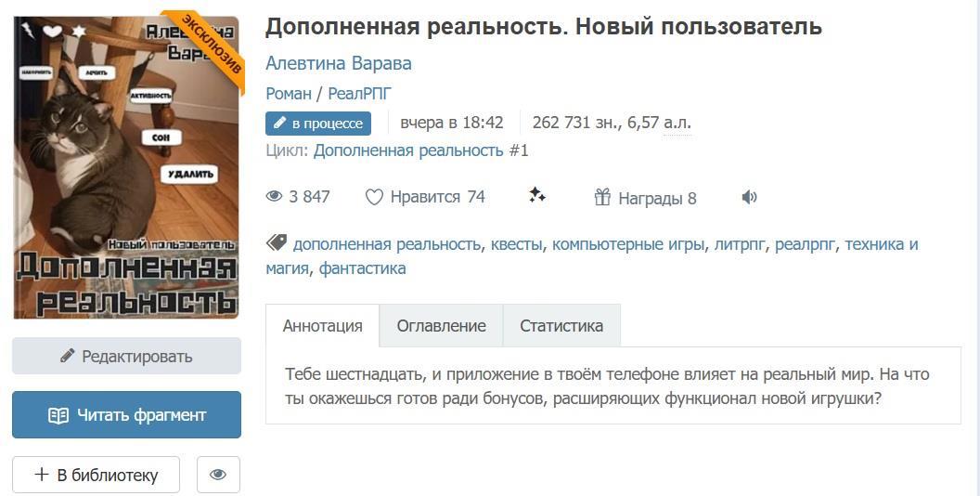The height and width of the screenshot is (496, 980).
Task: Click the heart like icon
Action: [x=374, y=197]
